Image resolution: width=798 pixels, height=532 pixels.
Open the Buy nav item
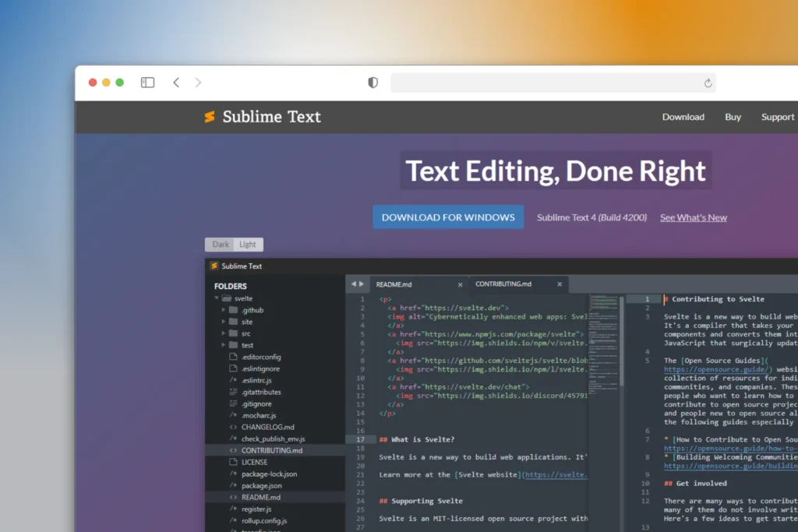733,117
